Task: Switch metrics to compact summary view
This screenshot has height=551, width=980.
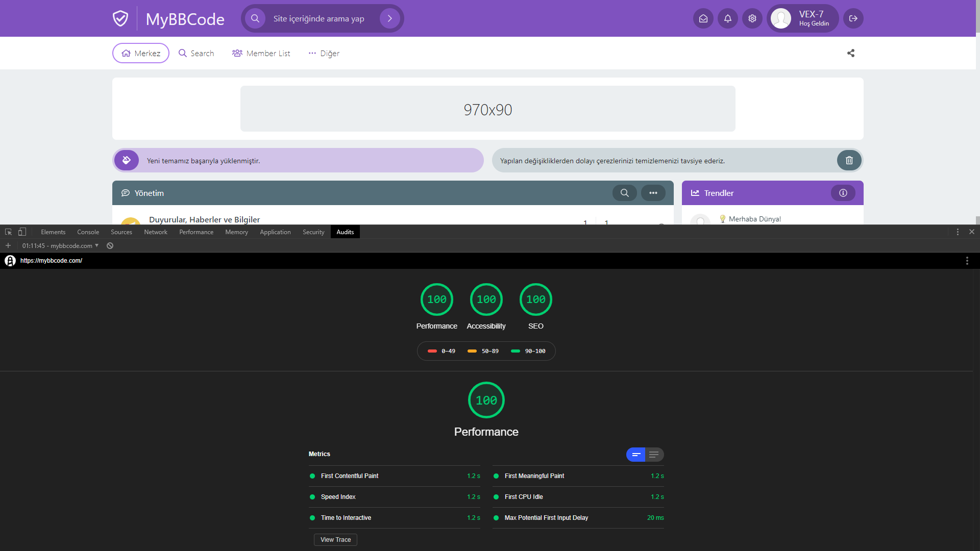Action: (x=636, y=455)
